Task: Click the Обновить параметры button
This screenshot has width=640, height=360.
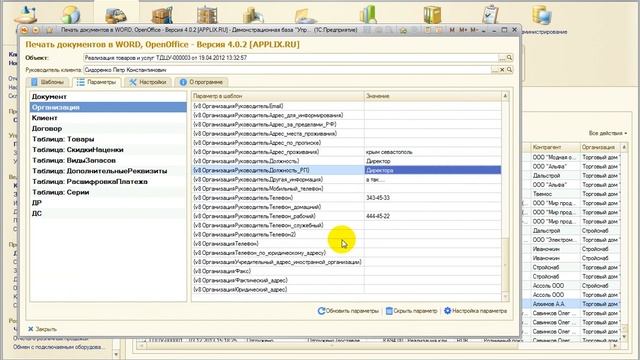Action: point(348,311)
